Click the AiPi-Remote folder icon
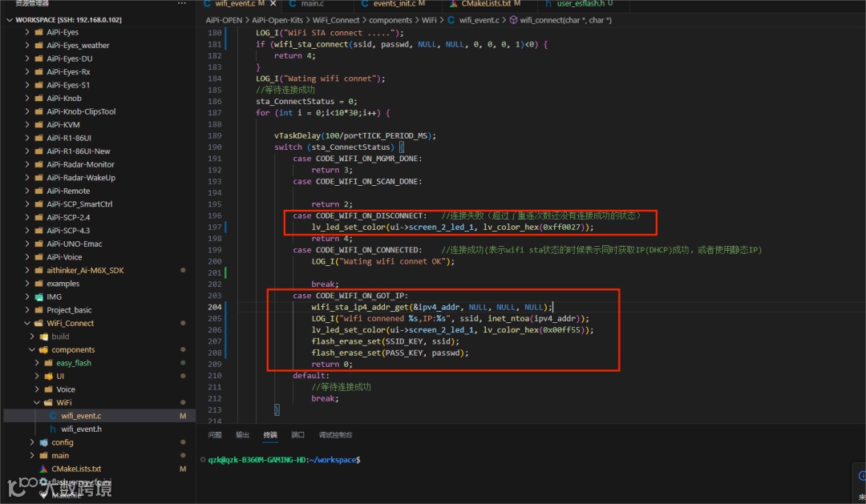This screenshot has width=866, height=504. click(x=38, y=191)
